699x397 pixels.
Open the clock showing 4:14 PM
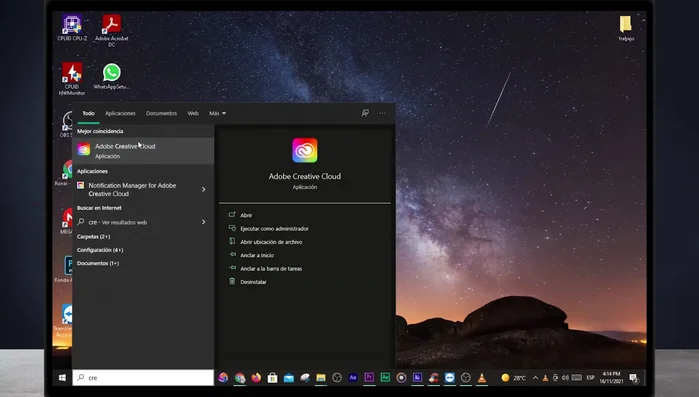click(x=611, y=377)
